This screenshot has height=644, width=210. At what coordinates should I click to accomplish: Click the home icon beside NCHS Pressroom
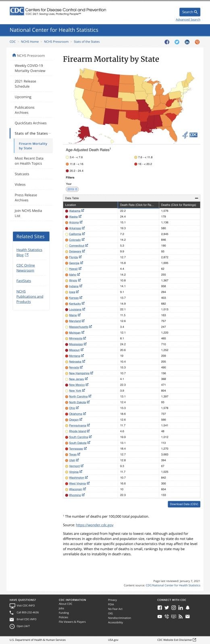point(14,56)
